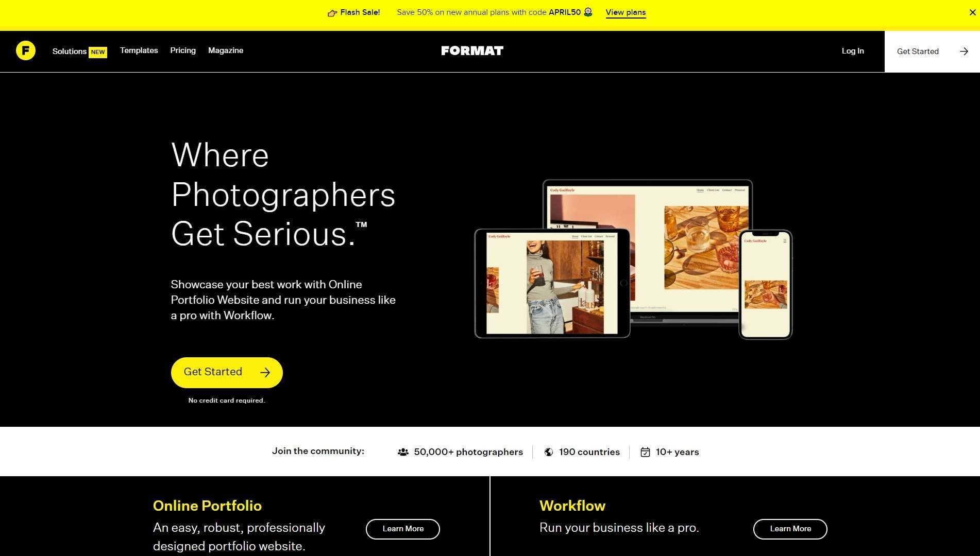Screen dimensions: 980x556
Task: Click the FORMAT wordmark in header
Action: coord(472,51)
